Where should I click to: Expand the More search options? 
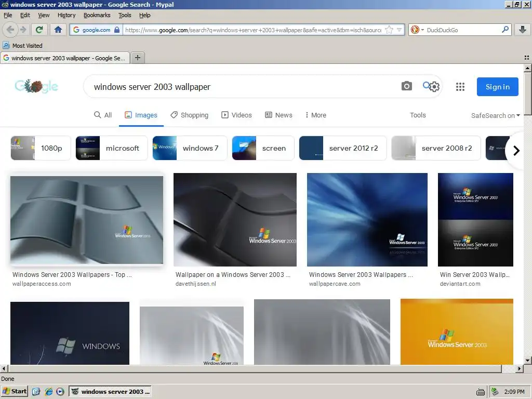tap(316, 115)
